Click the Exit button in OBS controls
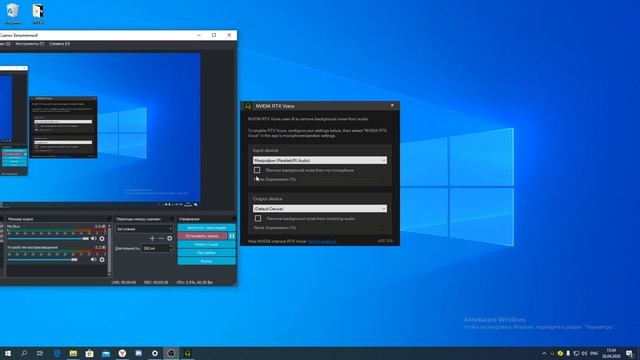 [207, 261]
